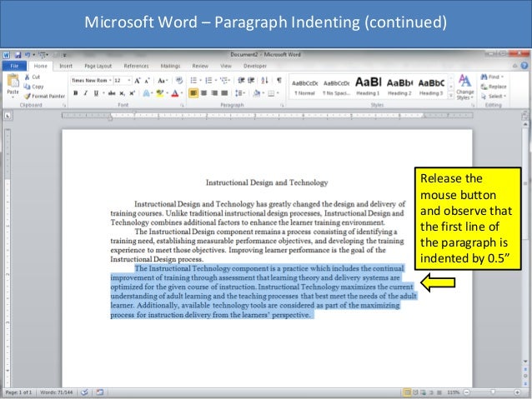Screen dimensions: 532x399
Task: Click the Clear Formatting icon
Action: [x=179, y=80]
